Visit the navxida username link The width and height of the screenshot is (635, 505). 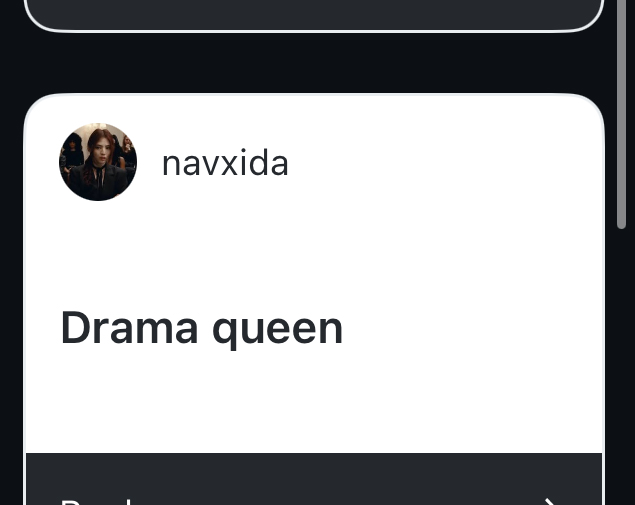pyautogui.click(x=225, y=163)
